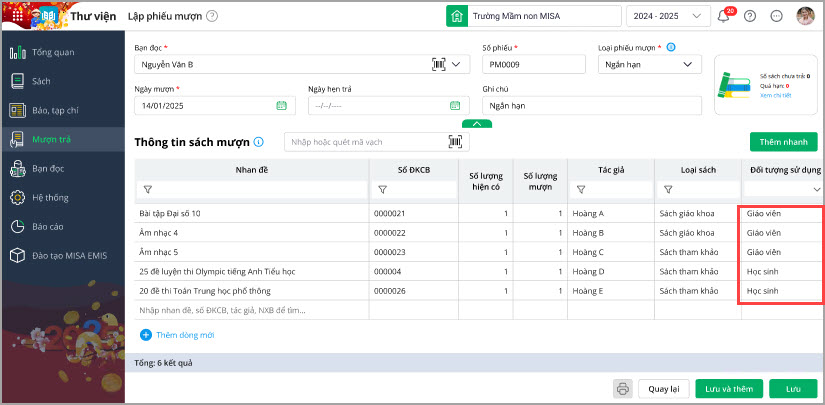The width and height of the screenshot is (825, 405).
Task: Click the print icon button
Action: (622, 388)
